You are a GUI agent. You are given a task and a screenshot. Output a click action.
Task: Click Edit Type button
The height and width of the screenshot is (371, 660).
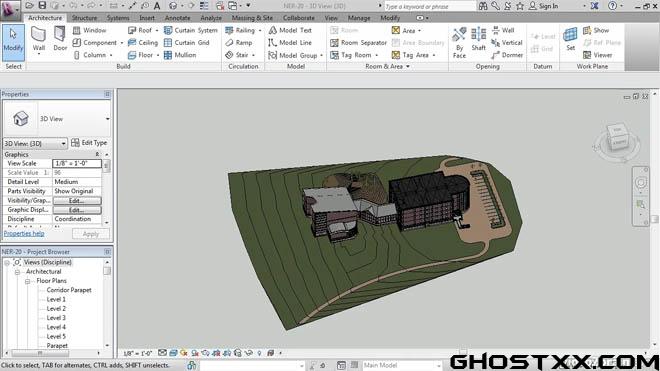pyautogui.click(x=89, y=143)
